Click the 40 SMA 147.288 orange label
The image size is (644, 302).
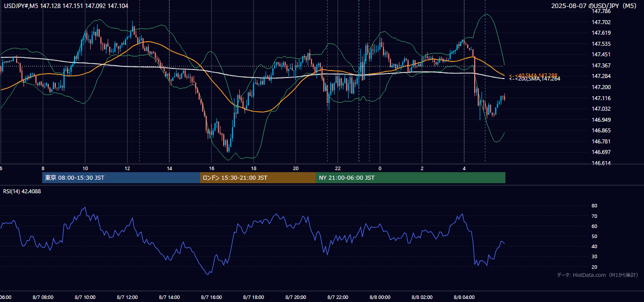coord(533,75)
